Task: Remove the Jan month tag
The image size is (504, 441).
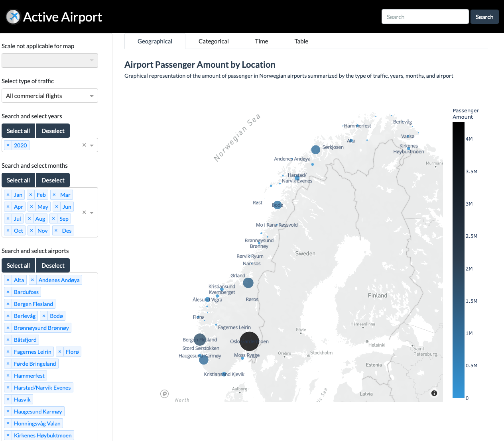Action: [x=8, y=195]
